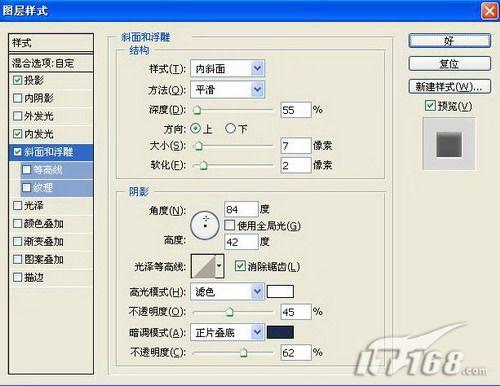Open the 样式(T) 内斜面 dropdown

227,69
